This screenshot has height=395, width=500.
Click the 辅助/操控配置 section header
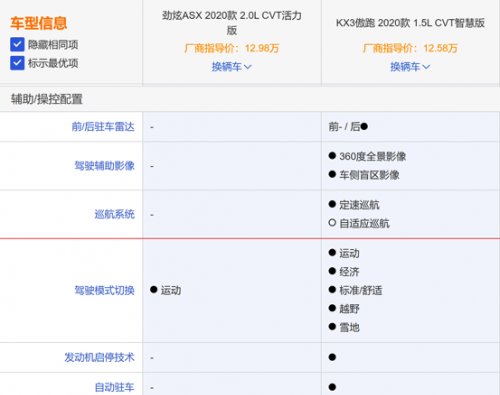[47, 99]
